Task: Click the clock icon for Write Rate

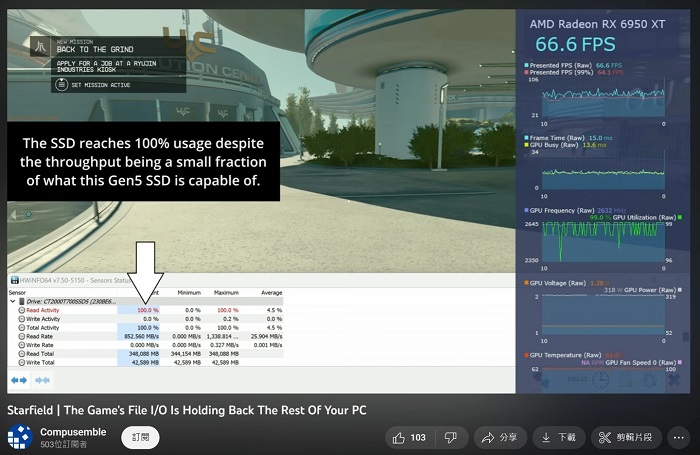Action: coord(21,345)
